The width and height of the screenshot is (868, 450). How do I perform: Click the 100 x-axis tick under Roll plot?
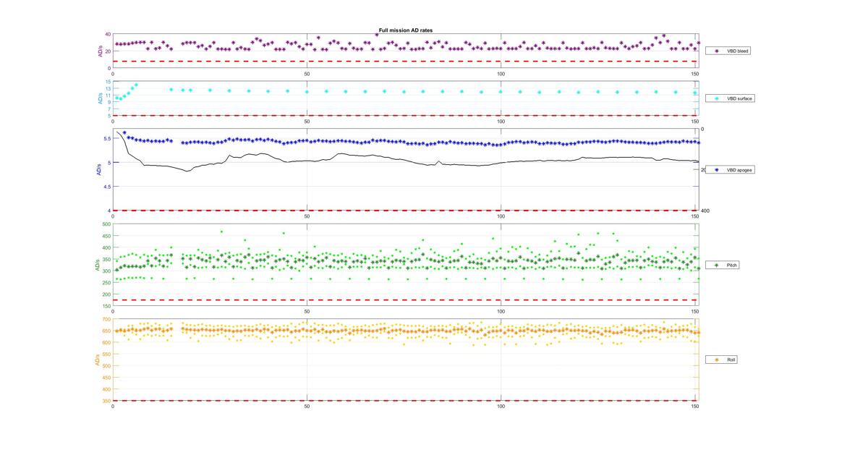tap(501, 407)
